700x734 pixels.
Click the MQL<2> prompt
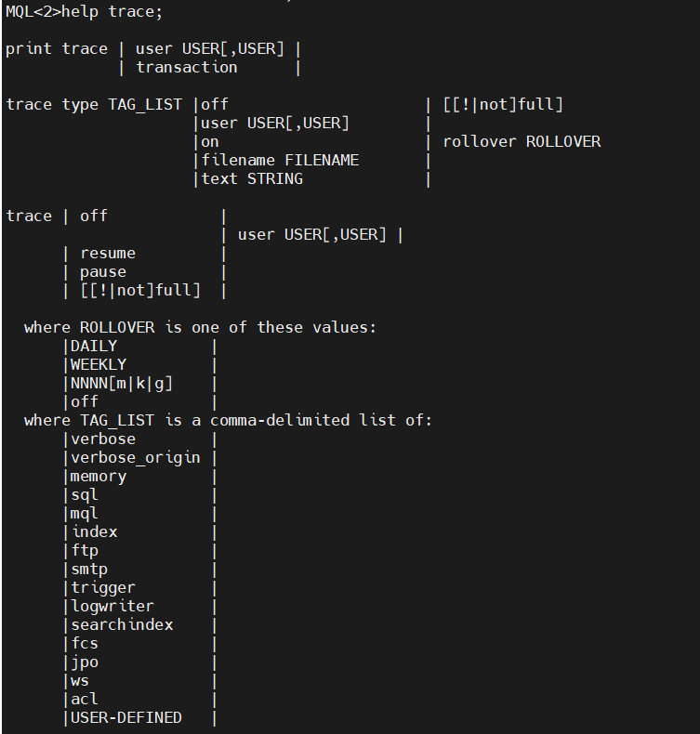(33, 12)
